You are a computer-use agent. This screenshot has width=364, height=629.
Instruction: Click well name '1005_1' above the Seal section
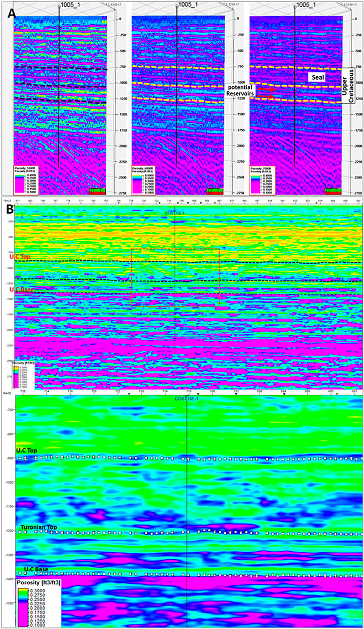[306, 5]
